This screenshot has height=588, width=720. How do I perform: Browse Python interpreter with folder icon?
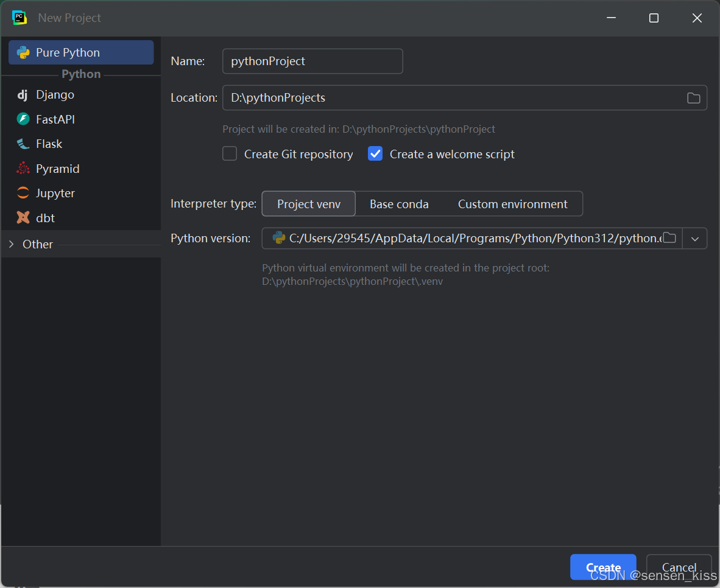point(669,238)
